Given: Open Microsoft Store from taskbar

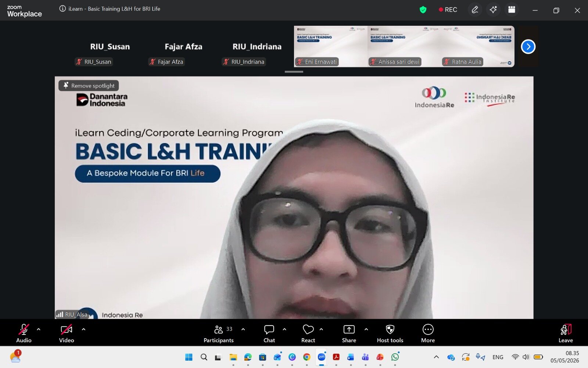Looking at the screenshot, I should (x=262, y=357).
